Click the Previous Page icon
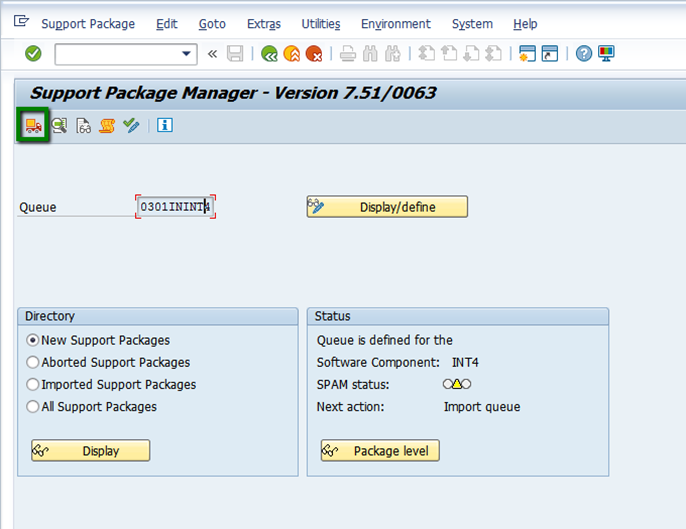 pos(449,54)
